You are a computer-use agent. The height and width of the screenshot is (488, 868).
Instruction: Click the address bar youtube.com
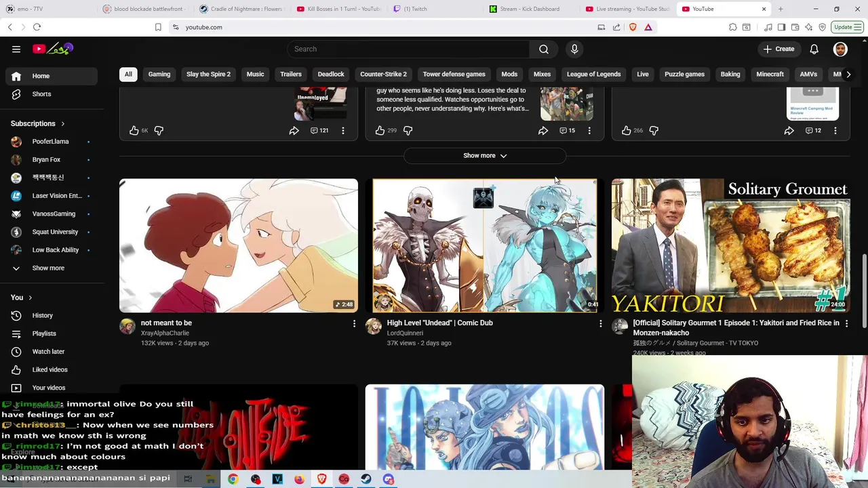pyautogui.click(x=203, y=27)
